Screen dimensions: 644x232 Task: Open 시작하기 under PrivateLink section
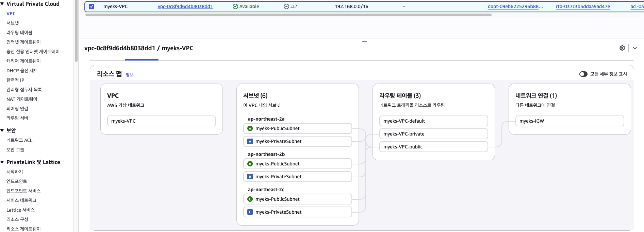pos(15,172)
